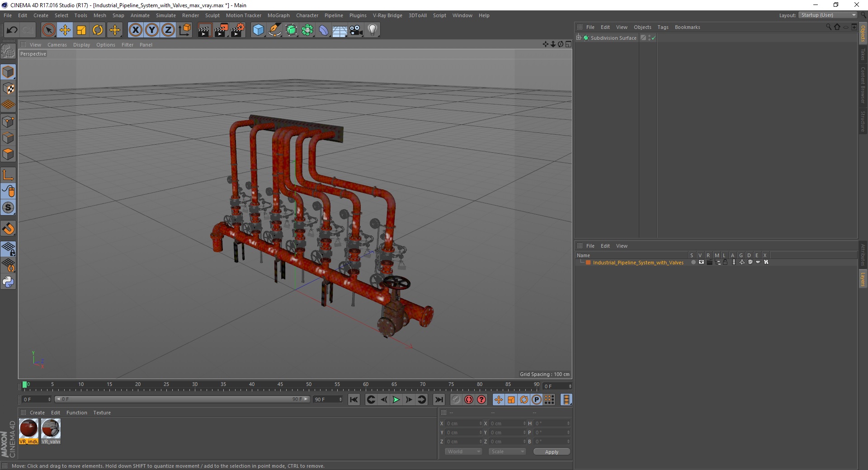Switch to Model mode

click(8, 72)
